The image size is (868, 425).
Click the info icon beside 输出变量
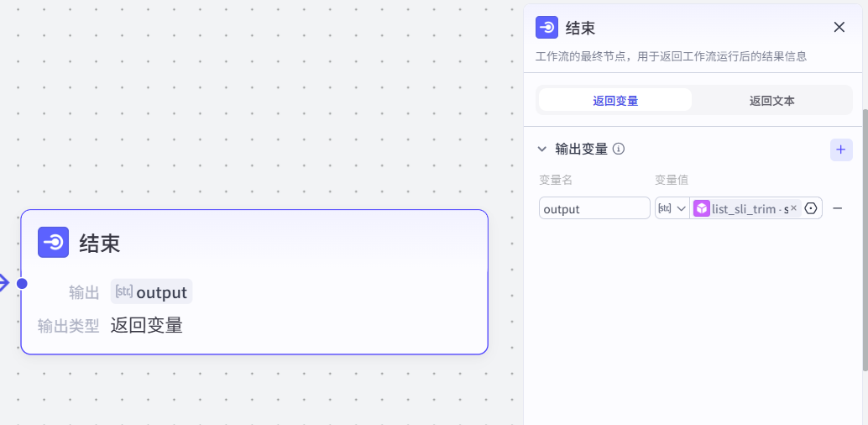coord(619,150)
